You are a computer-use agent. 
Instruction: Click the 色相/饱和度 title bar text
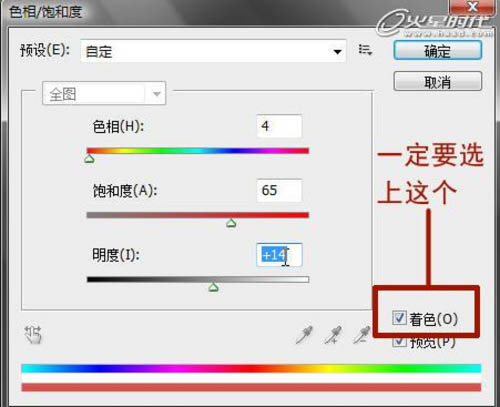click(x=45, y=12)
